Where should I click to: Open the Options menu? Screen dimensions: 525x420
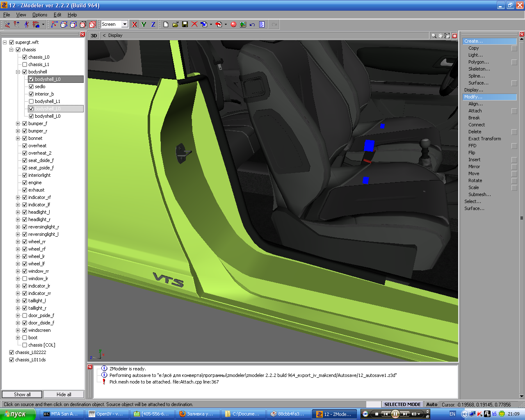pyautogui.click(x=40, y=15)
